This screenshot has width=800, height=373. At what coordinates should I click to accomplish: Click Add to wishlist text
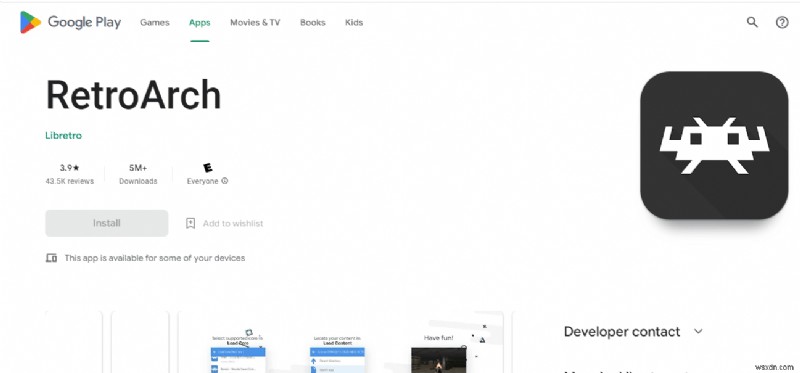[x=233, y=223]
